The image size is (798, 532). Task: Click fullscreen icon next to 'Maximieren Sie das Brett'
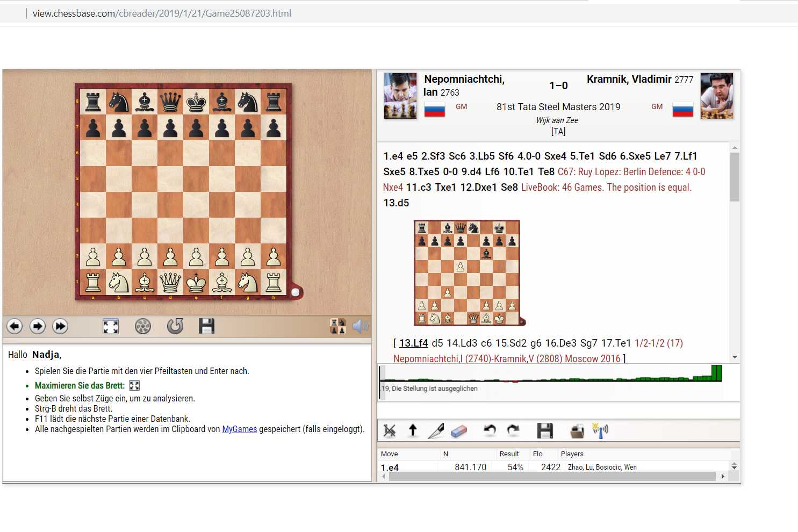pyautogui.click(x=134, y=385)
